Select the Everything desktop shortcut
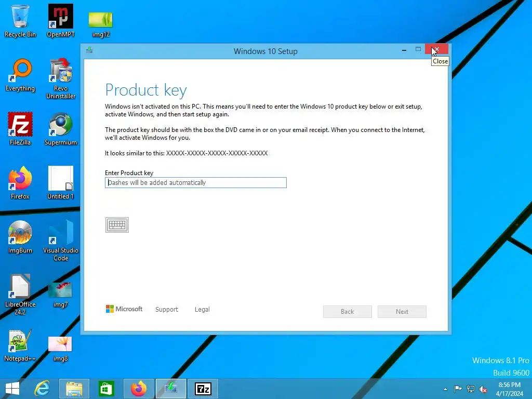This screenshot has width=532, height=399. tap(20, 75)
